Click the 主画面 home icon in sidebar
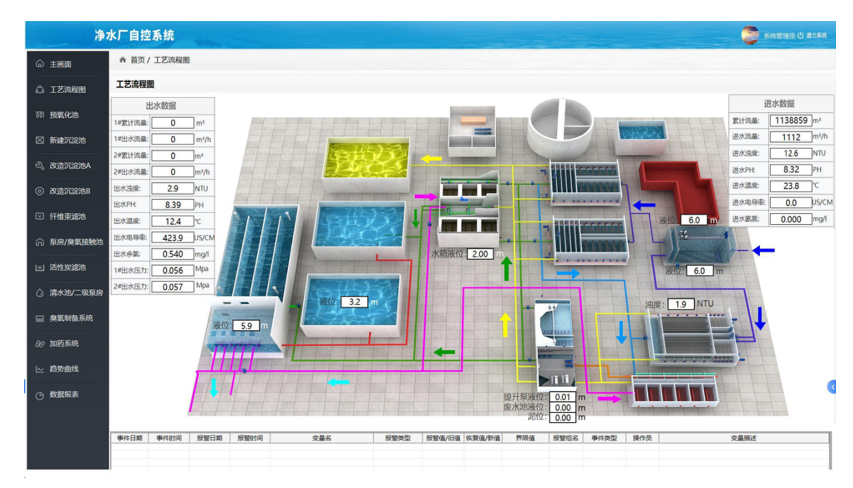The image size is (853, 488). click(x=40, y=64)
